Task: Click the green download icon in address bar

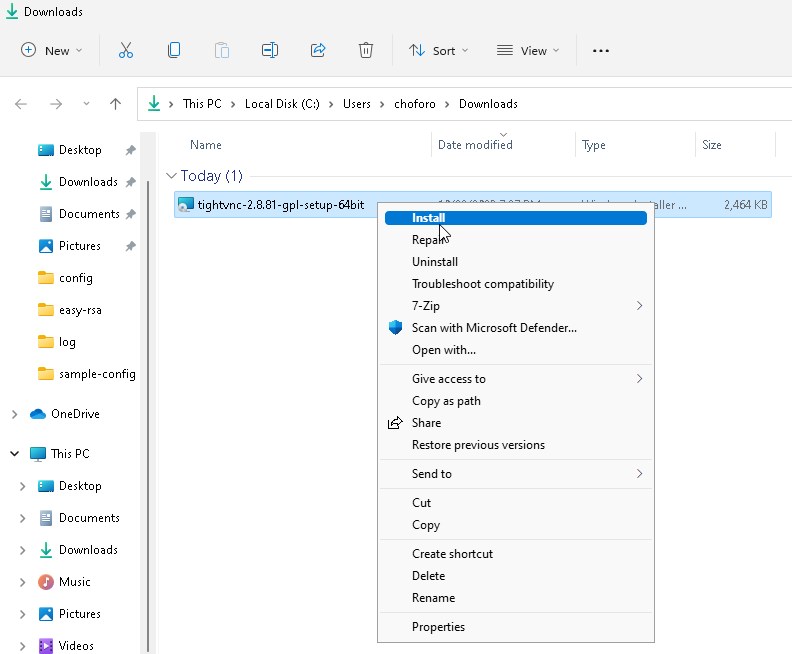Action: point(154,104)
